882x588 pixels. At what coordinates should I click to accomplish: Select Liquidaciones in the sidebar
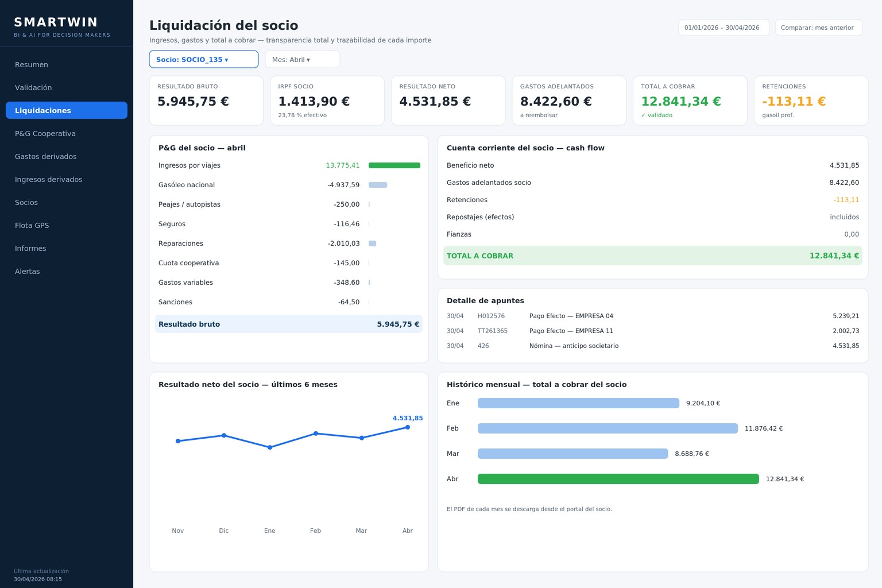[67, 110]
